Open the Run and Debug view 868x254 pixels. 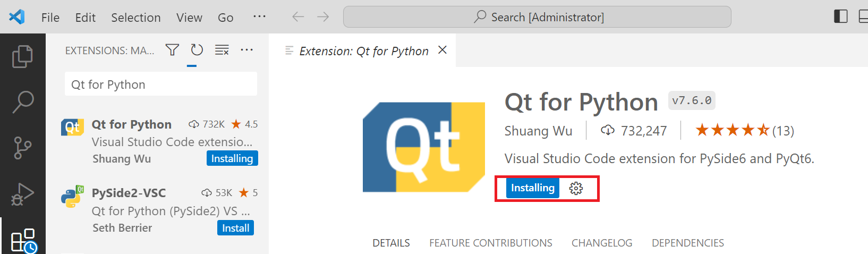(22, 194)
